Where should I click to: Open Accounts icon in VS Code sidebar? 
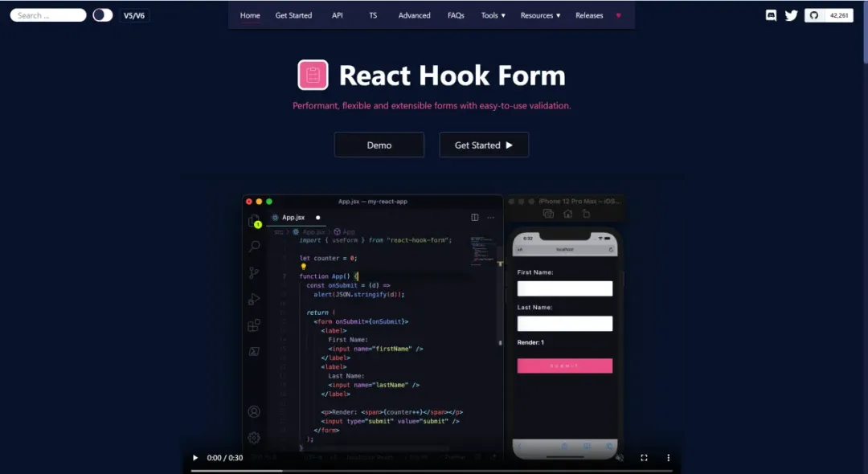[254, 411]
